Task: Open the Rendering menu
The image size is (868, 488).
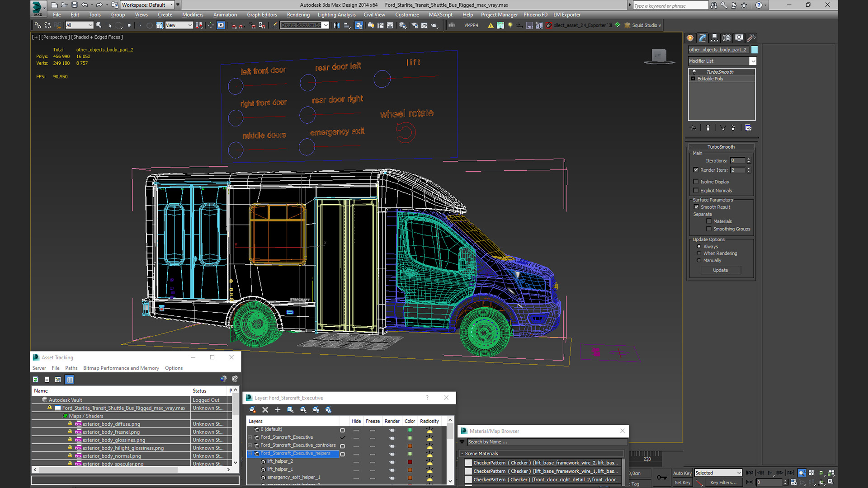Action: coord(298,15)
